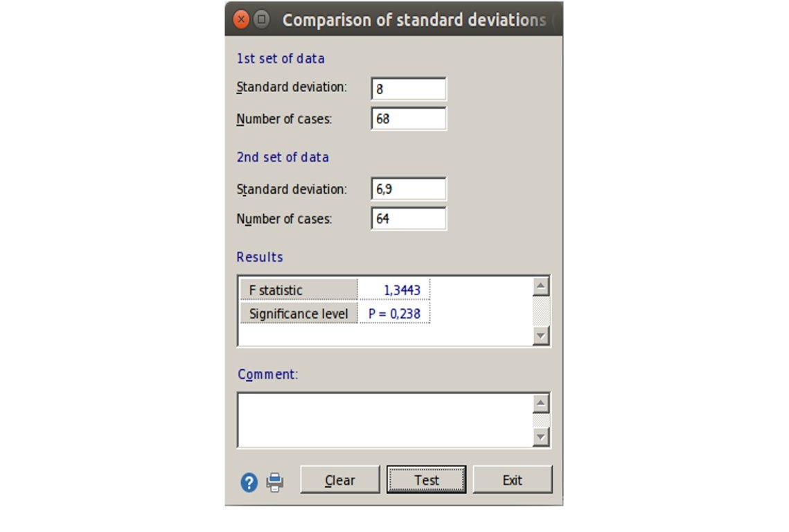The width and height of the screenshot is (789, 532).
Task: Focus the 1st set Standard deviation field
Action: click(409, 89)
